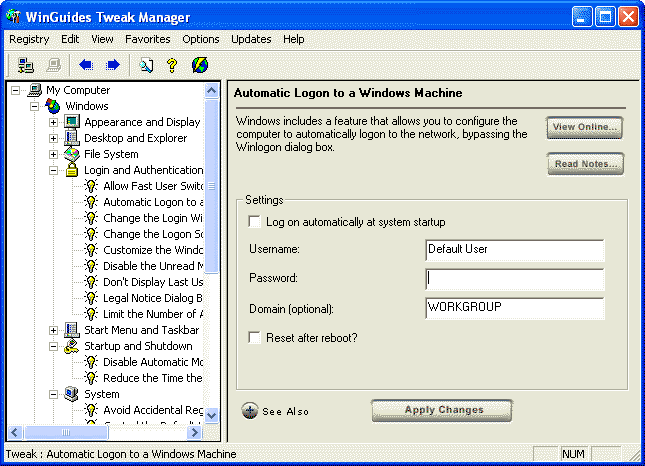Screen dimensions: 645x466
Task: Open the Updates menu
Action: (251, 39)
